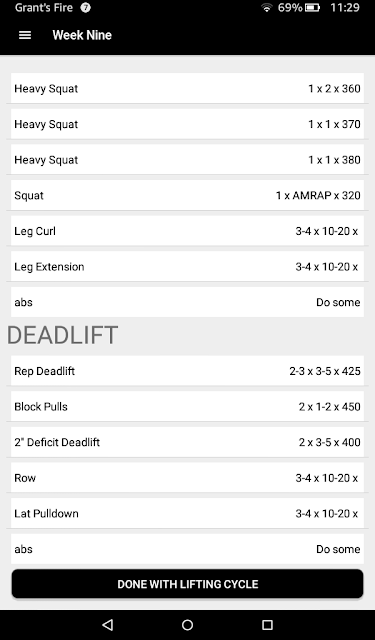Choose the Leg Curl exercise row
The image size is (375, 640).
187,231
